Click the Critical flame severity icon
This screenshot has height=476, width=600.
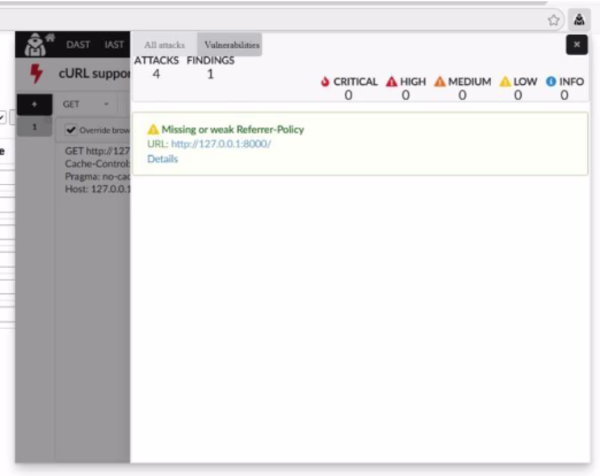(x=325, y=82)
